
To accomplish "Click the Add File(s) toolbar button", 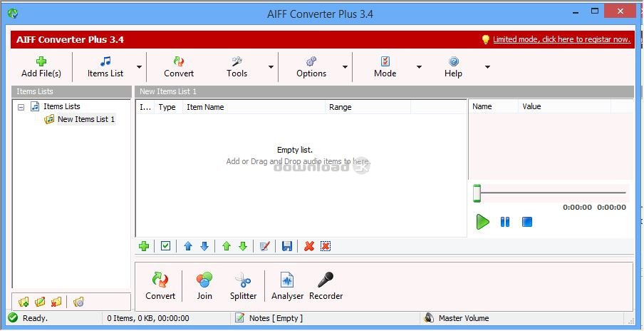I will (41, 67).
